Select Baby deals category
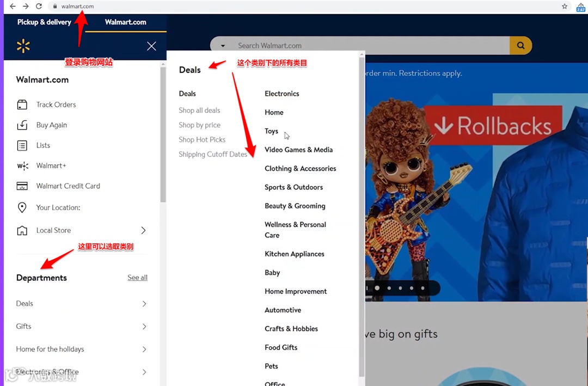The image size is (588, 386). (272, 273)
